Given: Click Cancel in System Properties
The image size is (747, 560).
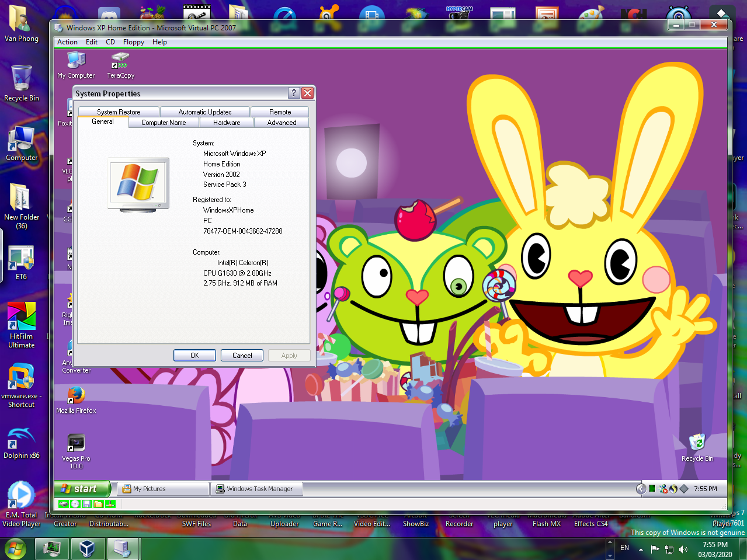Looking at the screenshot, I should point(242,355).
